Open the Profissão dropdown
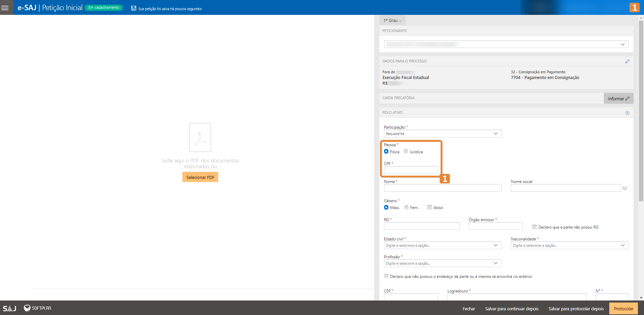 (x=442, y=263)
